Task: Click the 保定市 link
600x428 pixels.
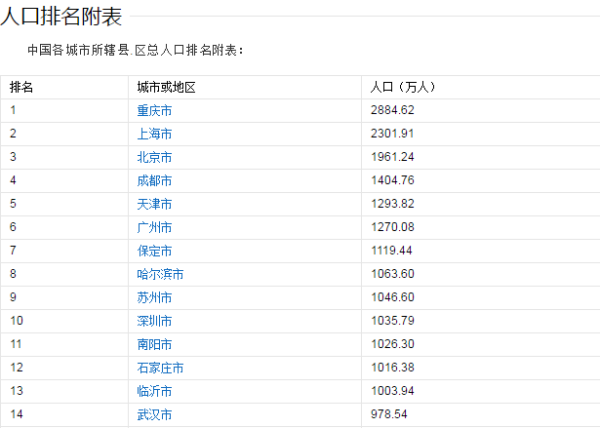Action: point(154,251)
